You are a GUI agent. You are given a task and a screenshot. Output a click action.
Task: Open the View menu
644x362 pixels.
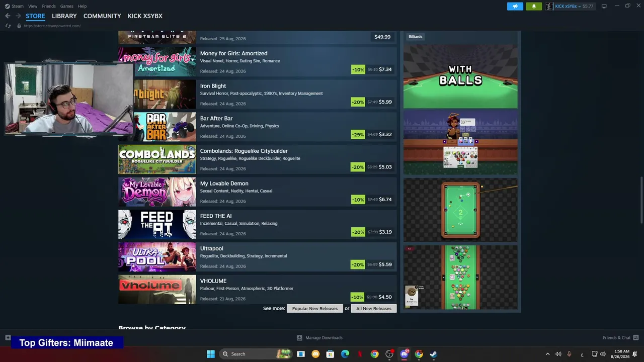click(33, 6)
